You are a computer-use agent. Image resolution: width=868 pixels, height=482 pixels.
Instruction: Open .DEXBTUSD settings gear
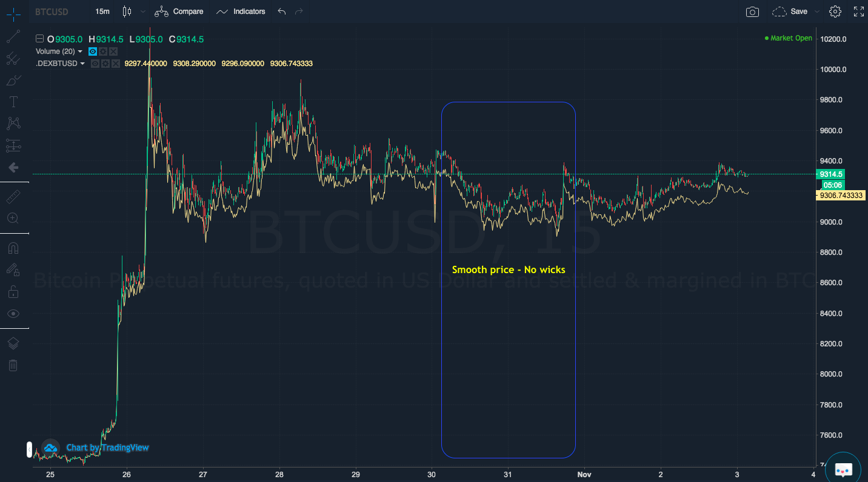[x=105, y=64]
